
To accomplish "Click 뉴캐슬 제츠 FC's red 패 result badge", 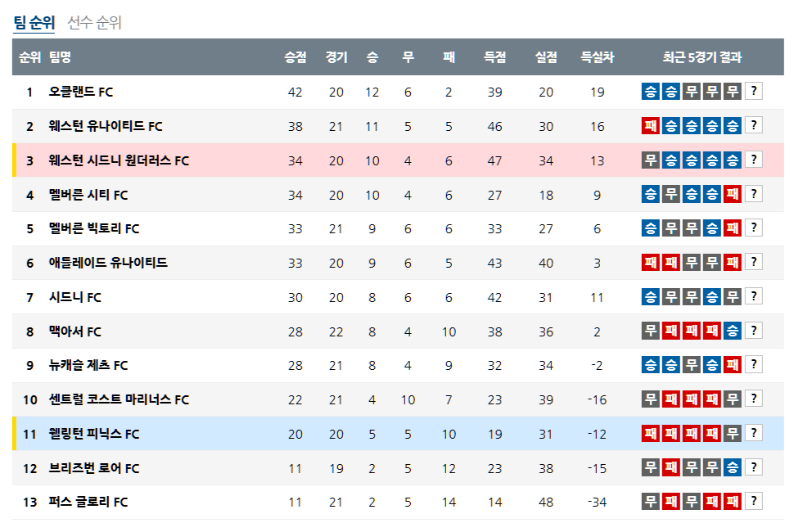I will (733, 364).
